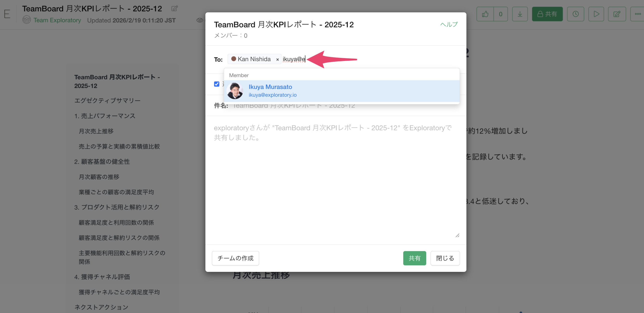Open the schedule clock icon
Screen dimensions: 644x313
575,14
